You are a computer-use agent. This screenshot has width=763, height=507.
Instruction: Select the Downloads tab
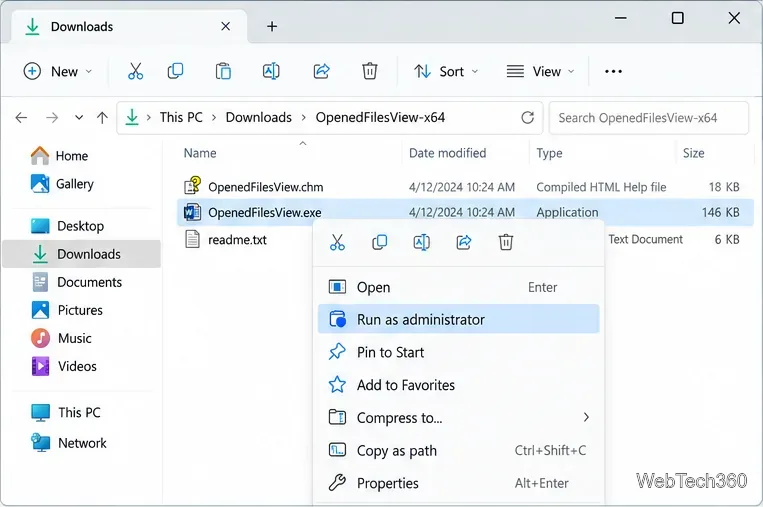129,26
